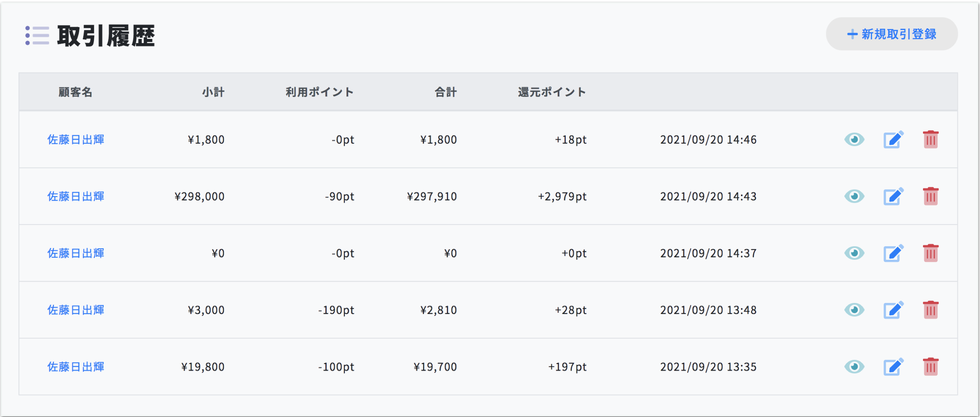This screenshot has width=980, height=417.
Task: Edit the 14:37 transaction
Action: click(x=893, y=253)
